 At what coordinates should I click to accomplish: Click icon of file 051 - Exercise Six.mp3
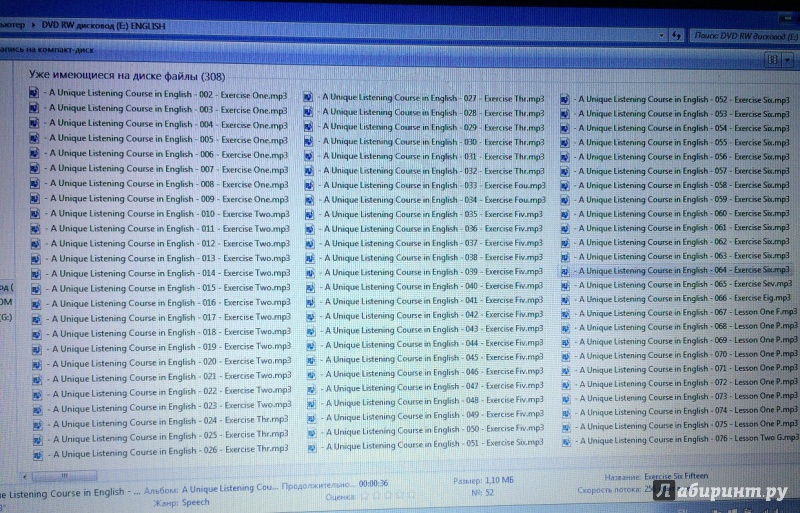pyautogui.click(x=312, y=448)
